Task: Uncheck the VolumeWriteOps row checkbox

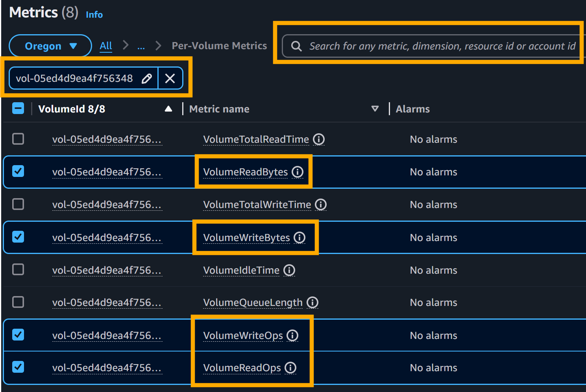Action: coord(18,335)
